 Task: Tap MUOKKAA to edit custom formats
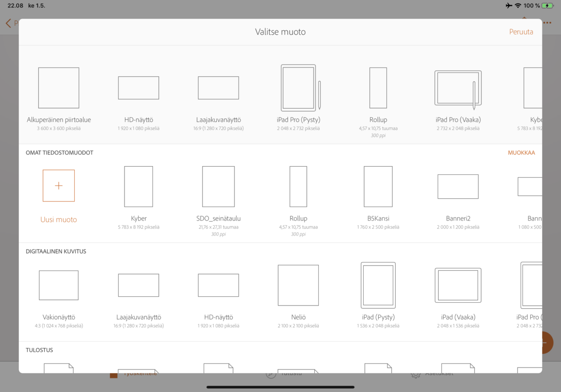pos(521,153)
